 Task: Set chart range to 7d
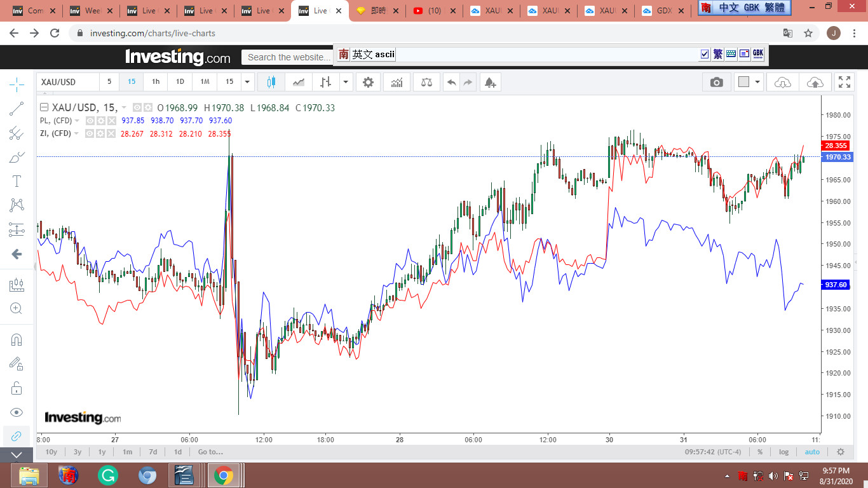point(153,452)
